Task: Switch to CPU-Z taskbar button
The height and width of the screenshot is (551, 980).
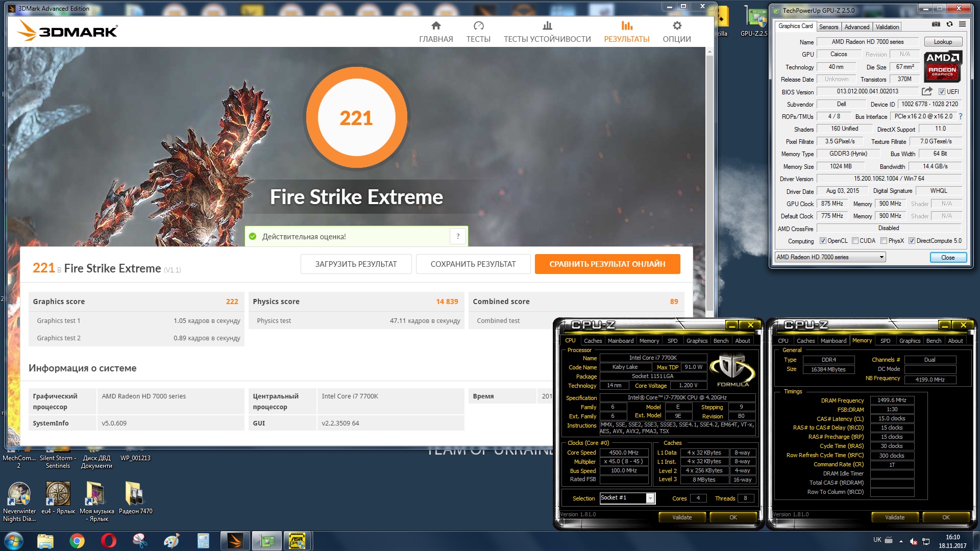Action: [x=298, y=541]
